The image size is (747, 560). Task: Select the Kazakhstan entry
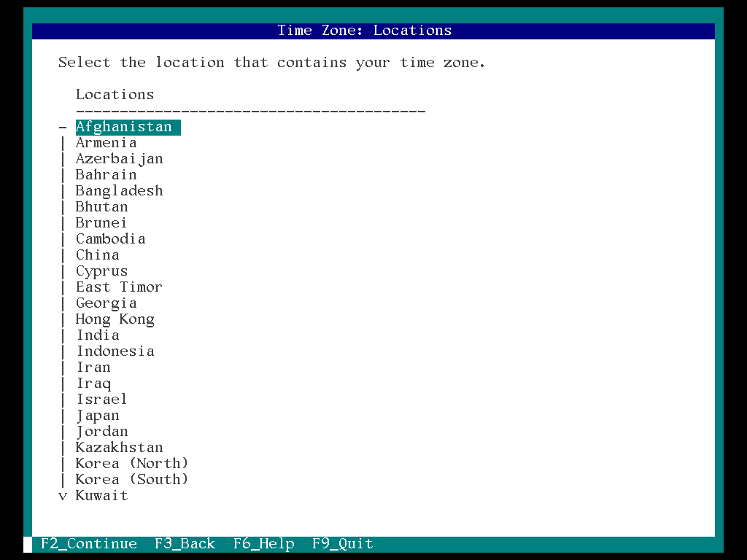coord(120,448)
